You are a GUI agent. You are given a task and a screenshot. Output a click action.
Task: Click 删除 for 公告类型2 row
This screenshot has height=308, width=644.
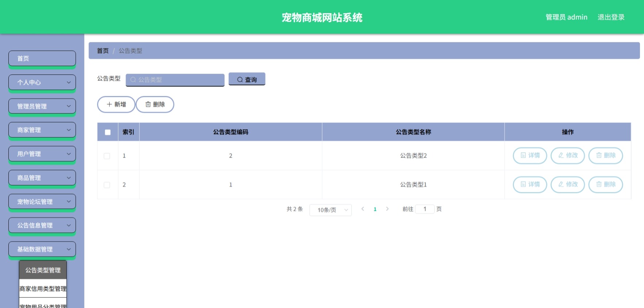point(606,155)
